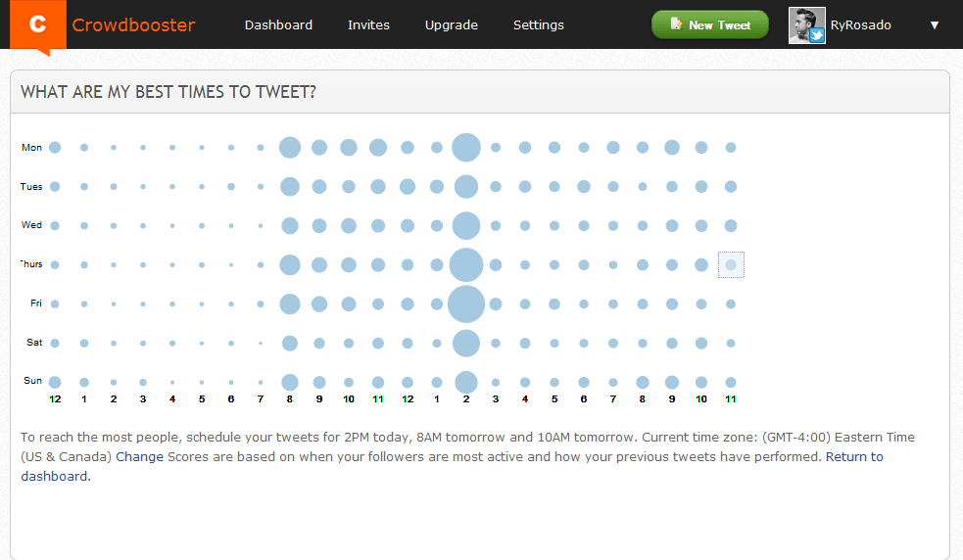Click the Tuesday 8AM bubble

tap(290, 187)
